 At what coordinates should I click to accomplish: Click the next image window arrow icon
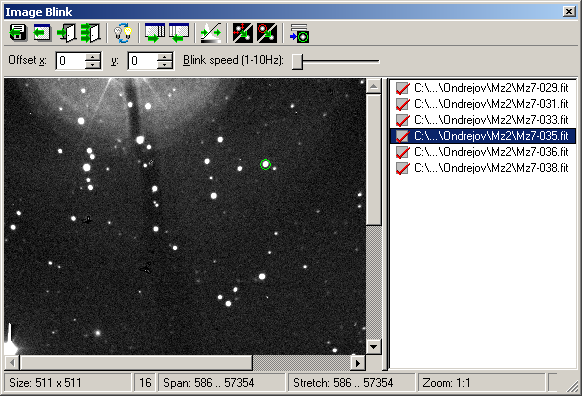coord(155,33)
